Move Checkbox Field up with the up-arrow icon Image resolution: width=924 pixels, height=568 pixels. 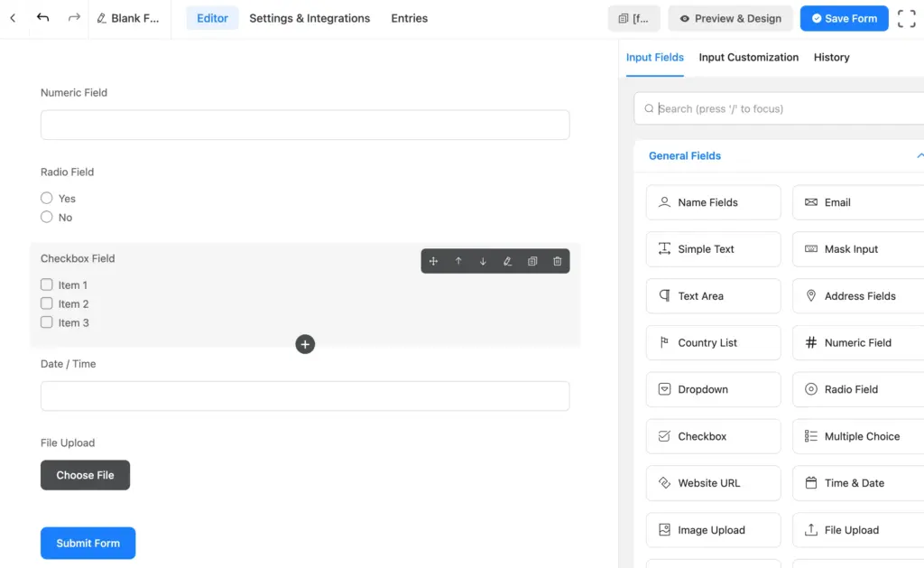pos(458,261)
